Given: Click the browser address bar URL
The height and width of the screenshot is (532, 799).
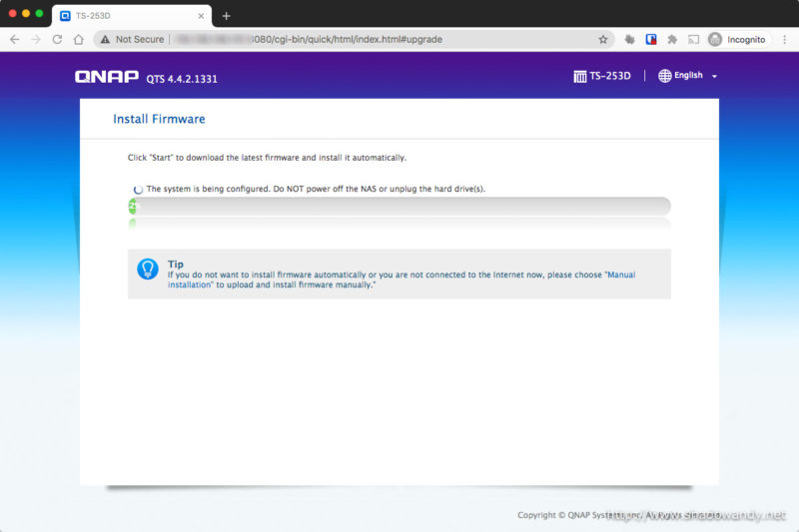Looking at the screenshot, I should [350, 39].
